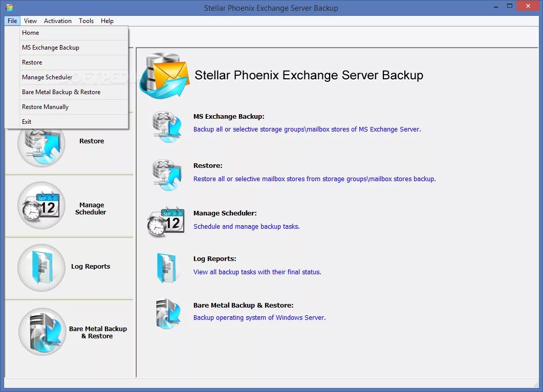
Task: Click the window resize grip in status bar
Action: pos(536,385)
